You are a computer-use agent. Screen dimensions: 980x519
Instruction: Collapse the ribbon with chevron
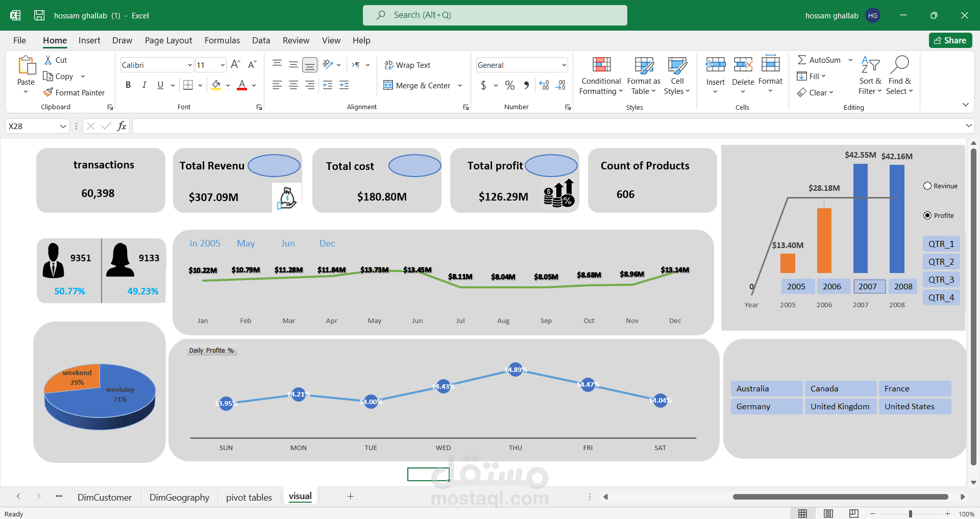[x=965, y=105]
